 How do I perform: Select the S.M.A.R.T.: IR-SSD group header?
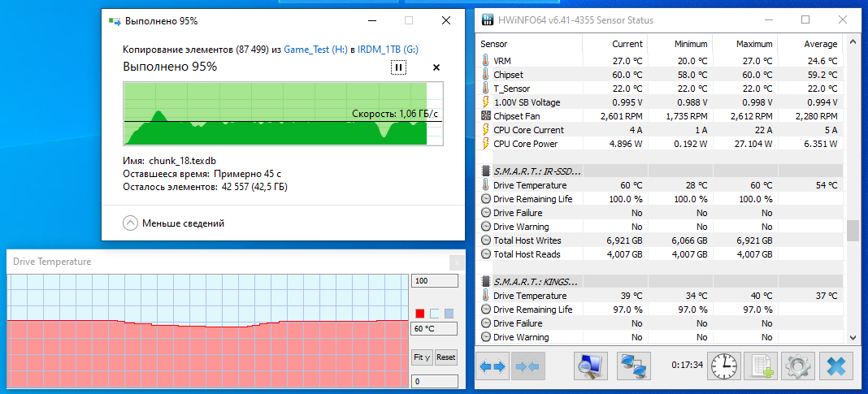[661, 171]
